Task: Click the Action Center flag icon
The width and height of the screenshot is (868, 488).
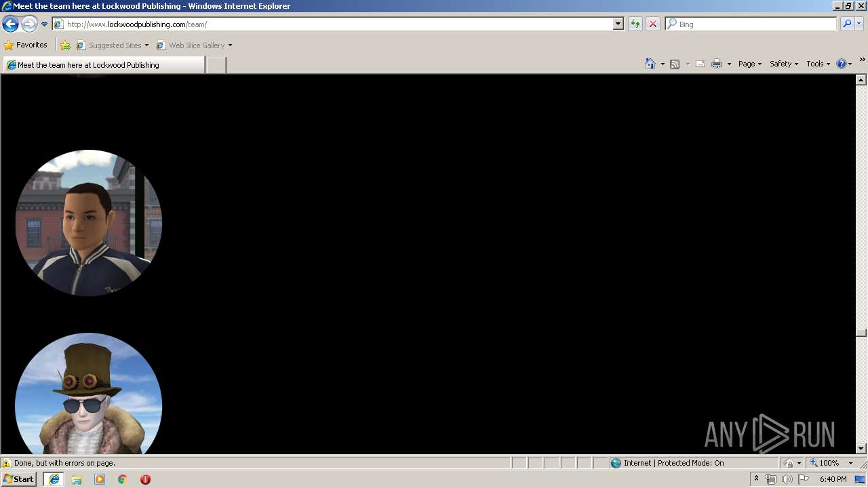Action: click(x=804, y=479)
